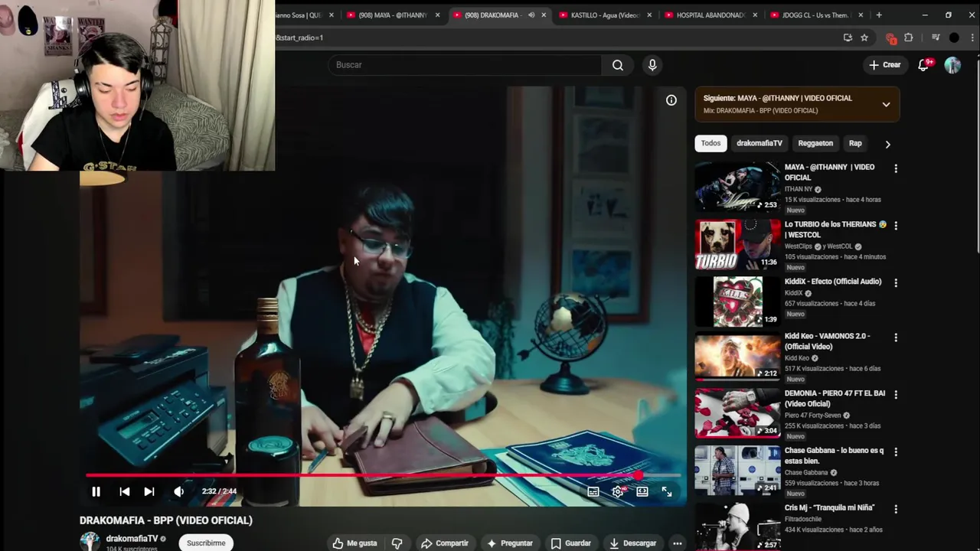The image size is (980, 551).
Task: Select the drakomafiaTV filter chip
Action: [x=759, y=143]
